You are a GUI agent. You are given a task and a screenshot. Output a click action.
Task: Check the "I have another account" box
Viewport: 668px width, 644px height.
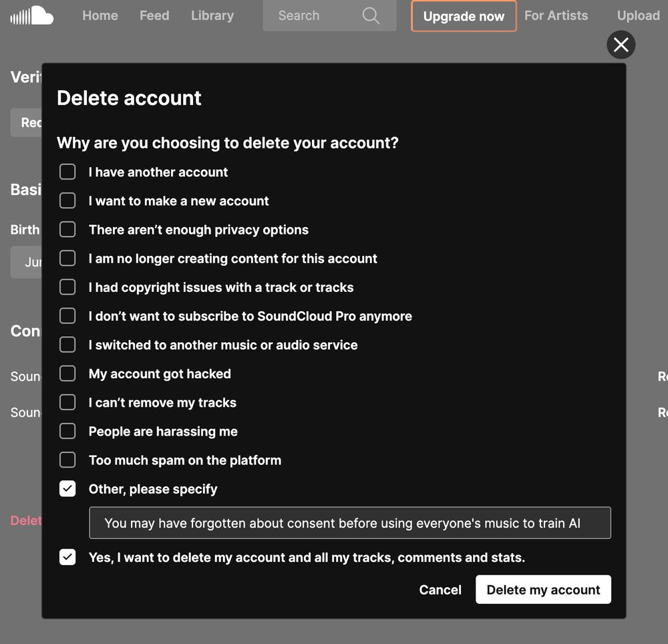coord(67,172)
